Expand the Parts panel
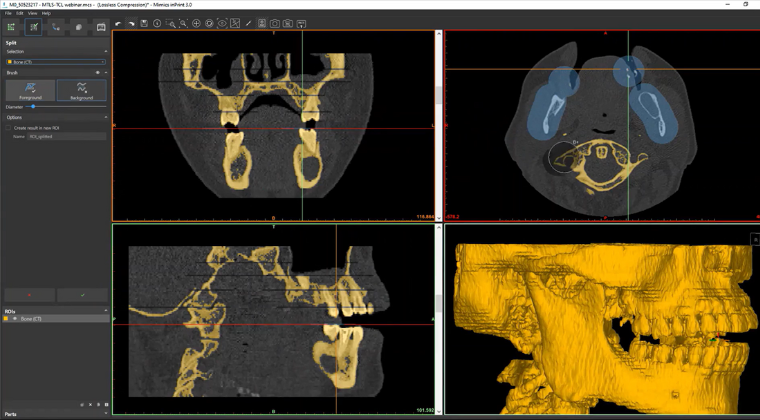 (106, 414)
